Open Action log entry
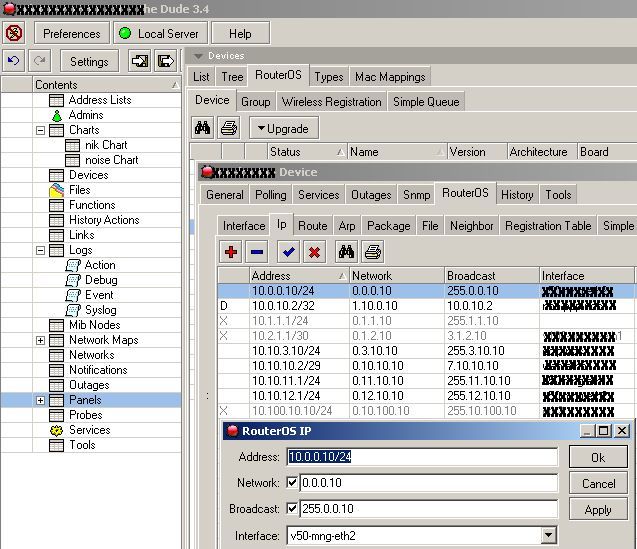This screenshot has height=549, width=637. click(100, 265)
